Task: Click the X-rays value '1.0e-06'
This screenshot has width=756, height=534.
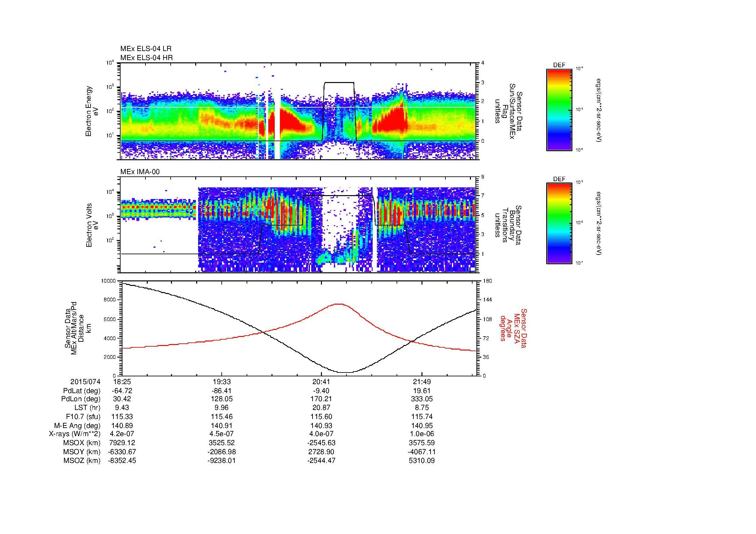Action: click(422, 434)
